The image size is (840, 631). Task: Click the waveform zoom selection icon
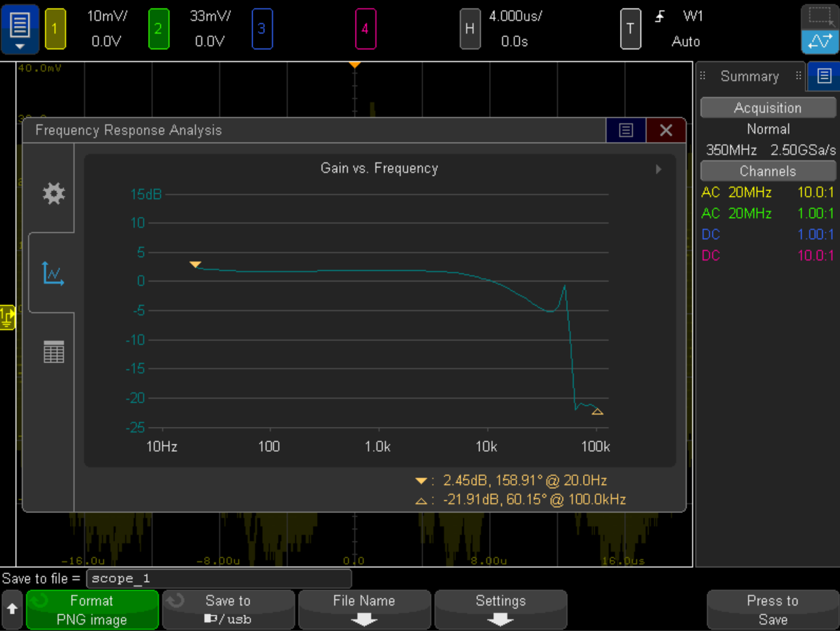820,16
